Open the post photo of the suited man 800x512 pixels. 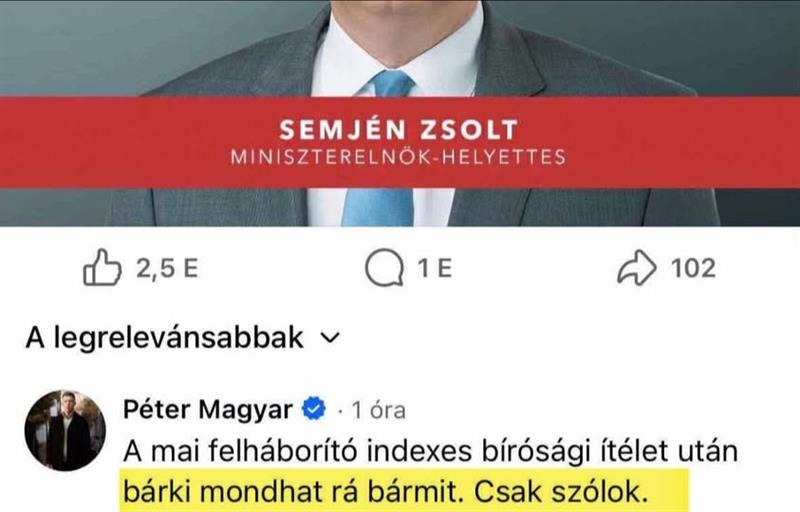click(400, 113)
